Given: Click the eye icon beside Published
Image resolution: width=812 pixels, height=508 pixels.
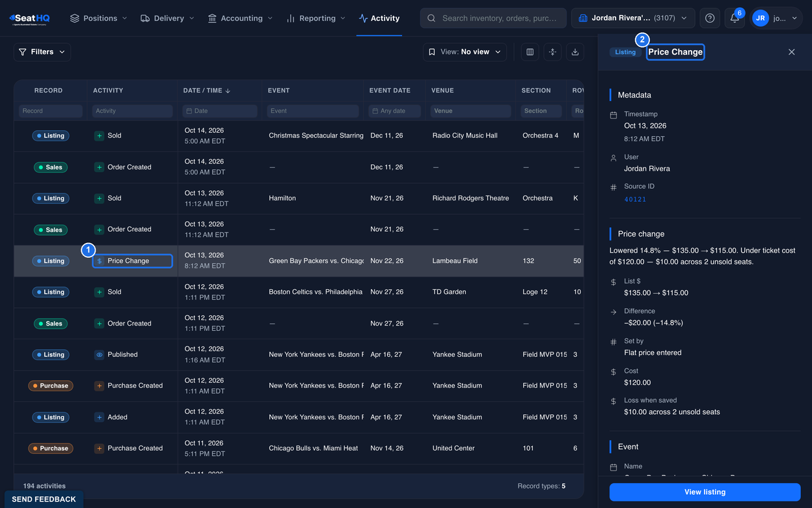Looking at the screenshot, I should tap(100, 354).
